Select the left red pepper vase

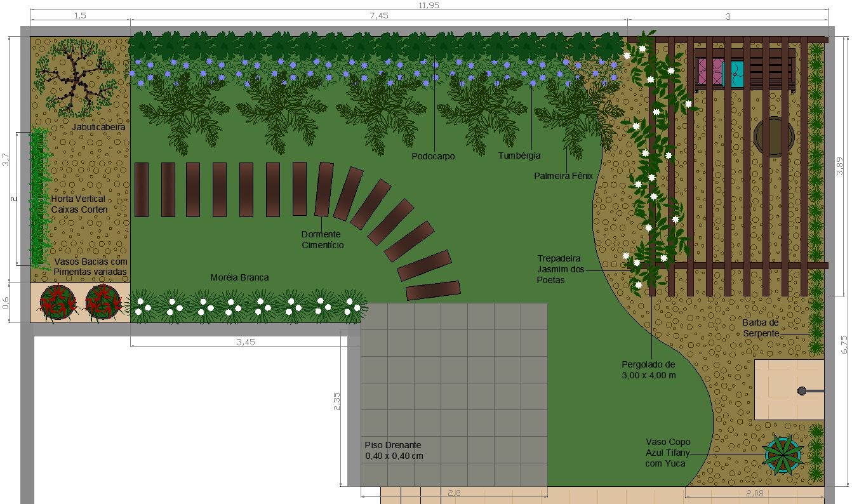coord(58,302)
